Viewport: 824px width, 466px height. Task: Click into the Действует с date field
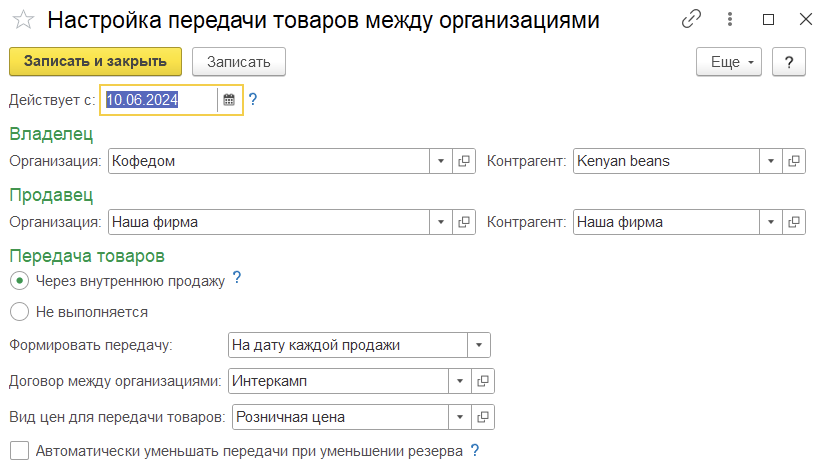pyautogui.click(x=160, y=100)
